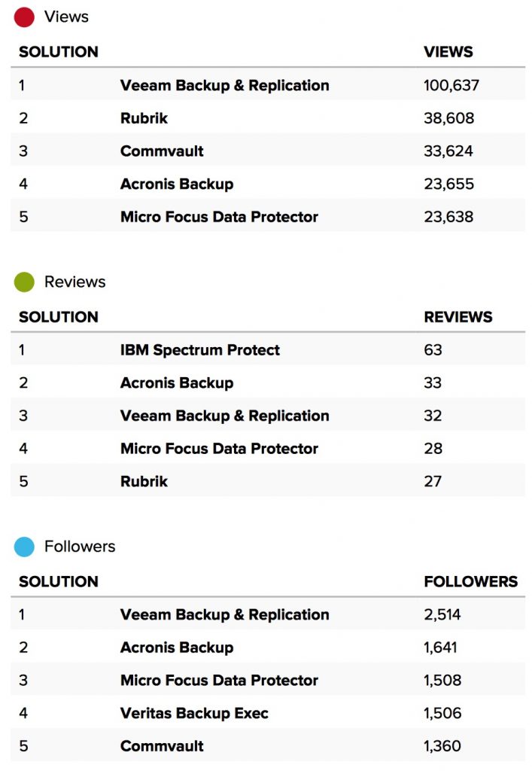
Task: Click Rubrik in the Reviews table
Action: pos(144,481)
